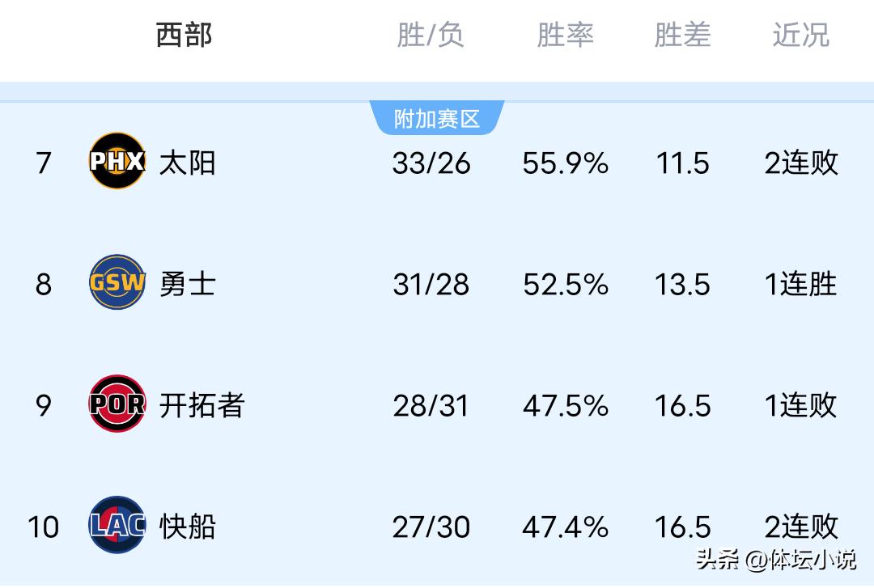
Task: Open the 太阳 team name link
Action: [x=187, y=163]
